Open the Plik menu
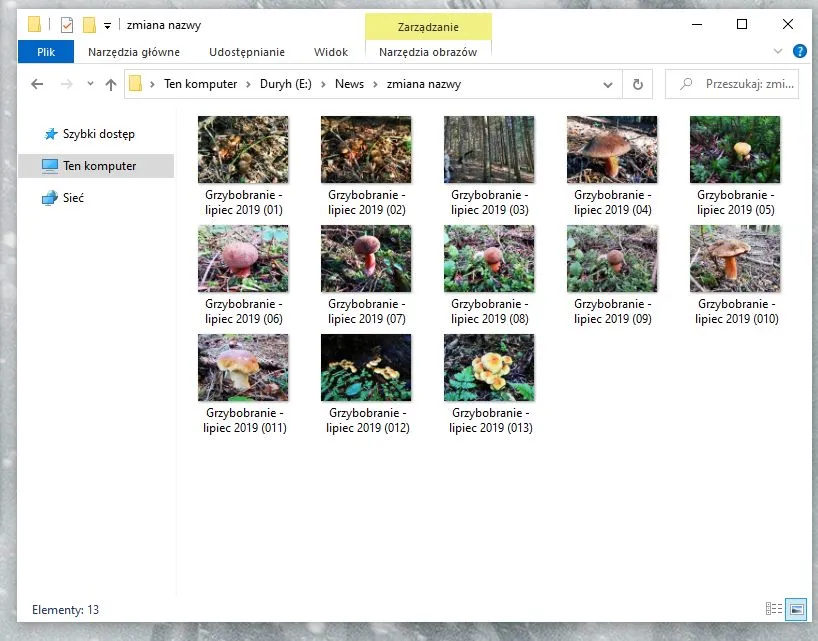 click(45, 51)
